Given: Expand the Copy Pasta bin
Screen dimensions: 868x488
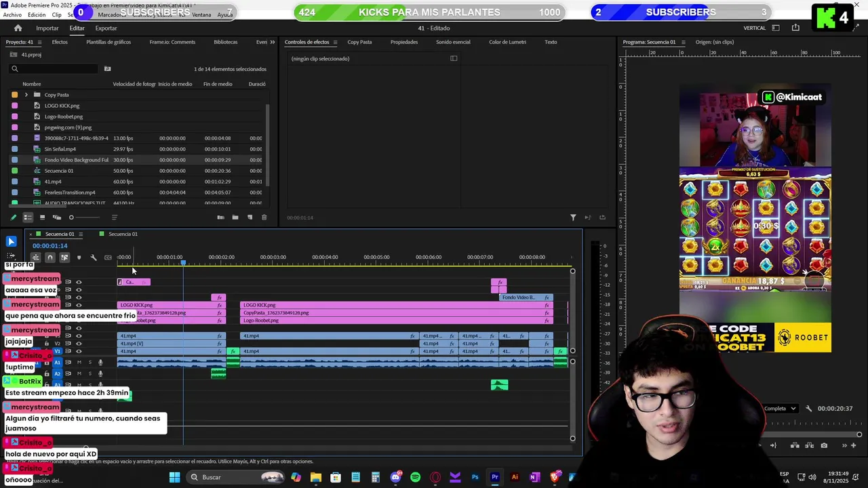Looking at the screenshot, I should coord(26,95).
